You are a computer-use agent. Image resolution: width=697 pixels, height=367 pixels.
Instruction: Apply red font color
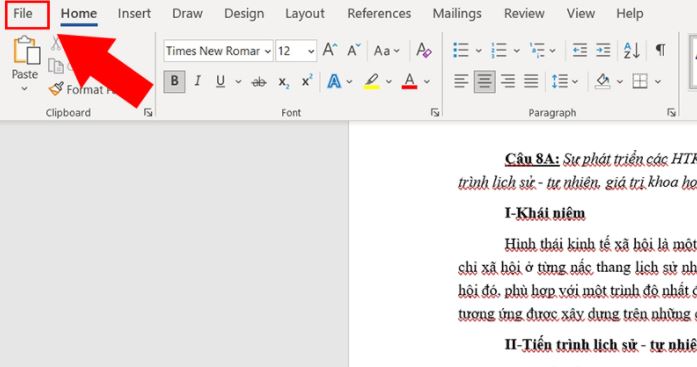(409, 82)
